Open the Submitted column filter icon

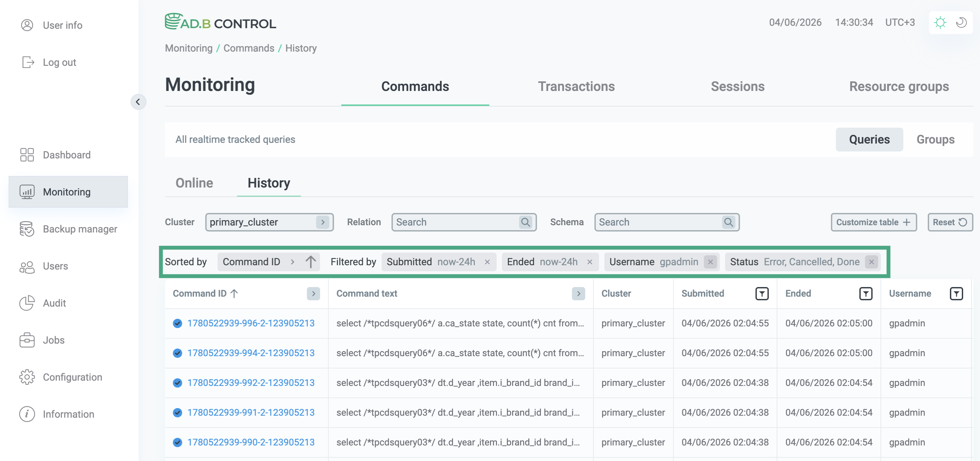pos(762,293)
